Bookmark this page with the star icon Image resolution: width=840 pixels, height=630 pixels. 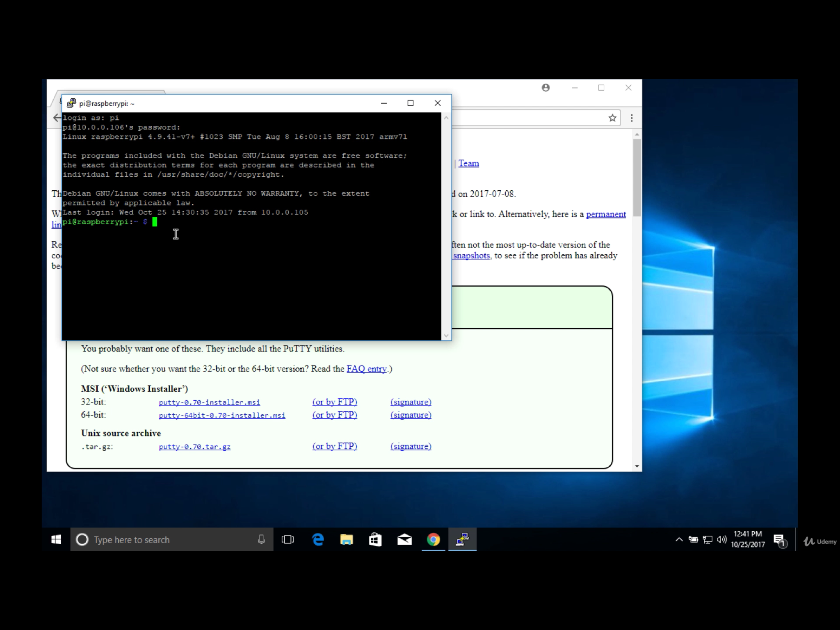pyautogui.click(x=612, y=118)
